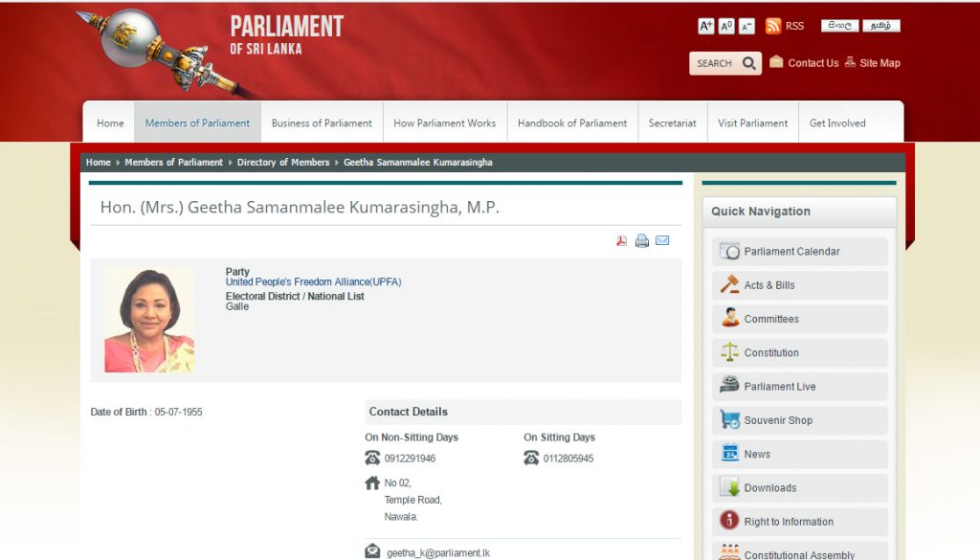Open the Secretariat menu
This screenshot has height=560, width=980.
(673, 123)
